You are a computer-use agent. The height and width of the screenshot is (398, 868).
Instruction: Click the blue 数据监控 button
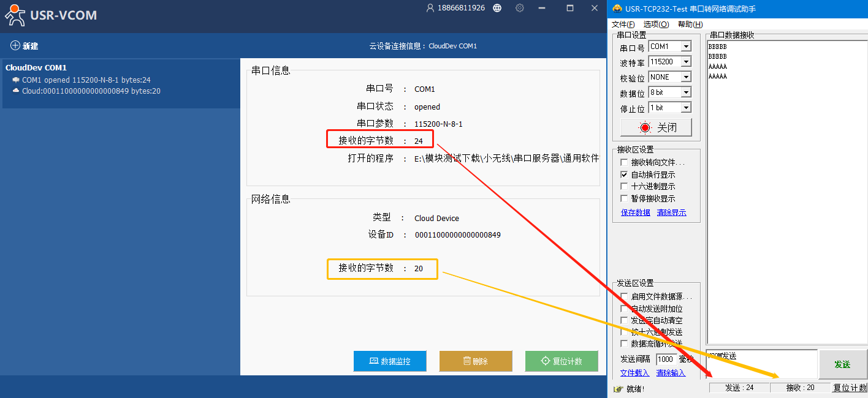[390, 361]
